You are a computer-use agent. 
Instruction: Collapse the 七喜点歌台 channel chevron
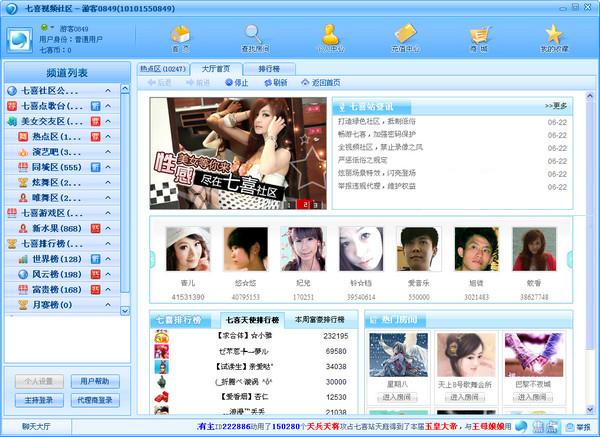(108, 106)
